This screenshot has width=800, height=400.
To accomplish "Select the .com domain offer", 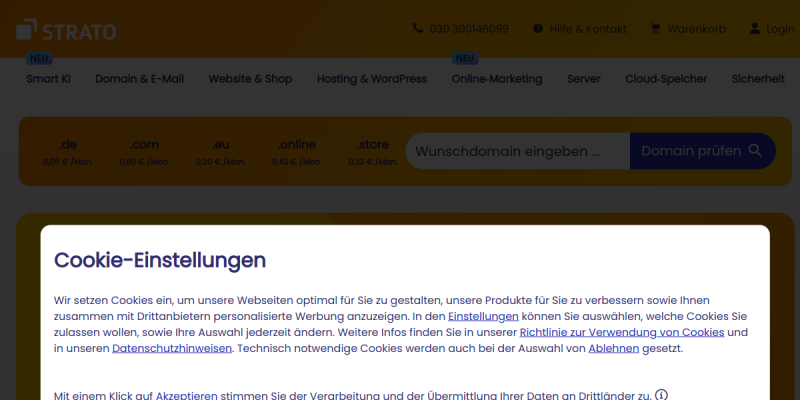I will [144, 152].
